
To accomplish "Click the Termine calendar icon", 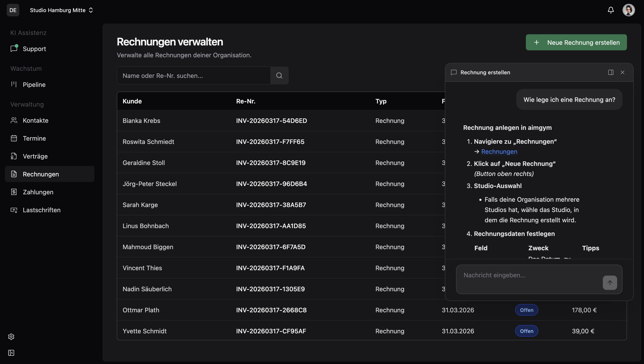I will coord(14,138).
